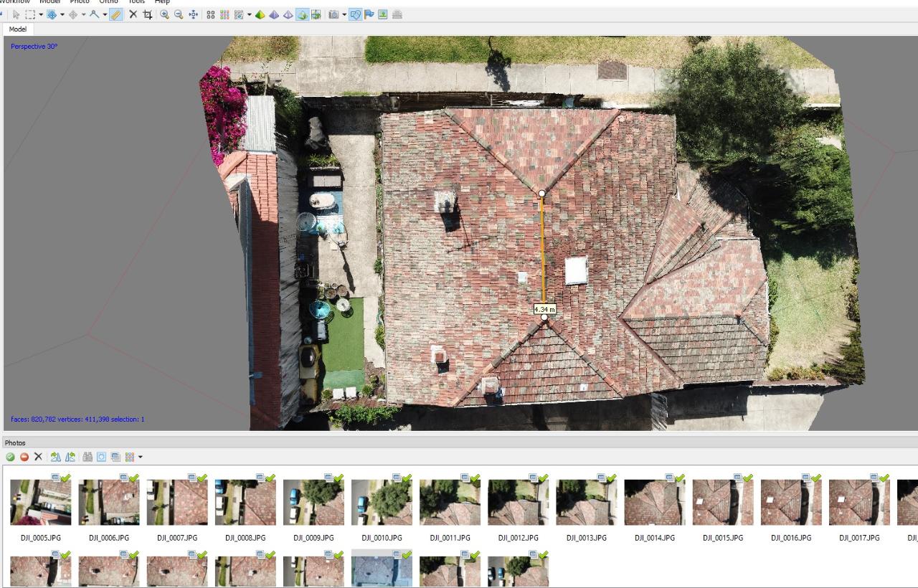Viewport: 918px width, 588px height.
Task: Select the Move Object tool
Action: 73,14
